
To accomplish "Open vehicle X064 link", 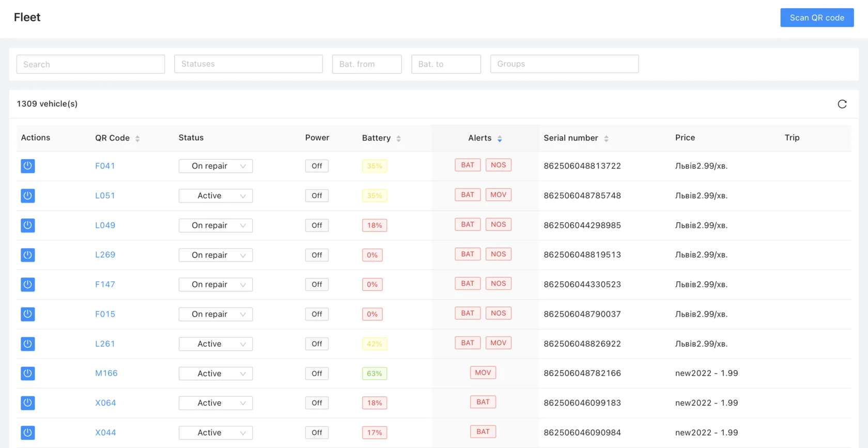I will [105, 403].
